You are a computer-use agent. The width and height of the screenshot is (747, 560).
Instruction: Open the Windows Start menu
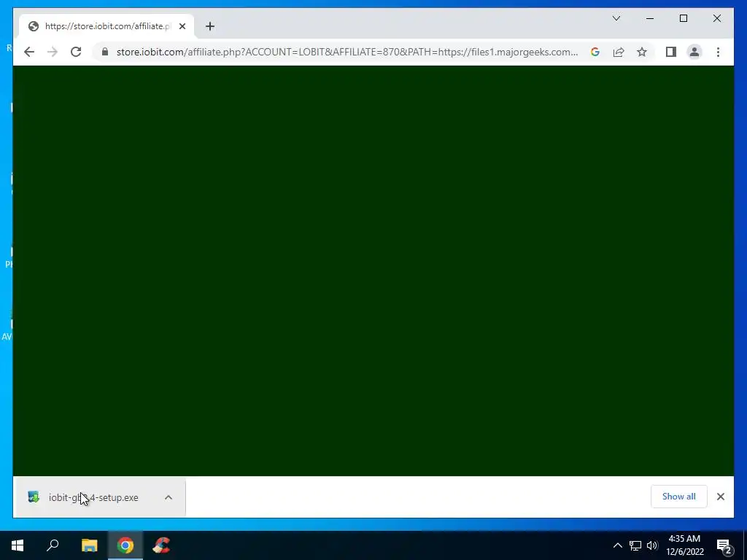(18, 545)
